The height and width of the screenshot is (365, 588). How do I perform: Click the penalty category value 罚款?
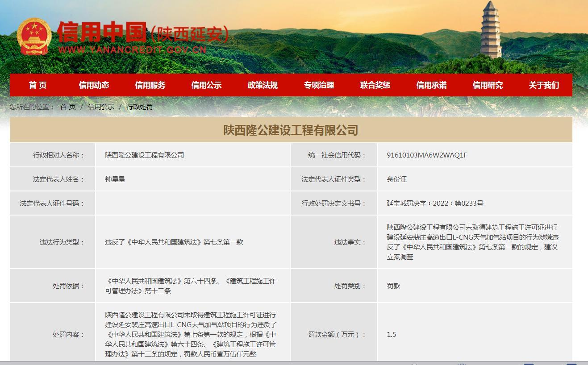pyautogui.click(x=393, y=286)
